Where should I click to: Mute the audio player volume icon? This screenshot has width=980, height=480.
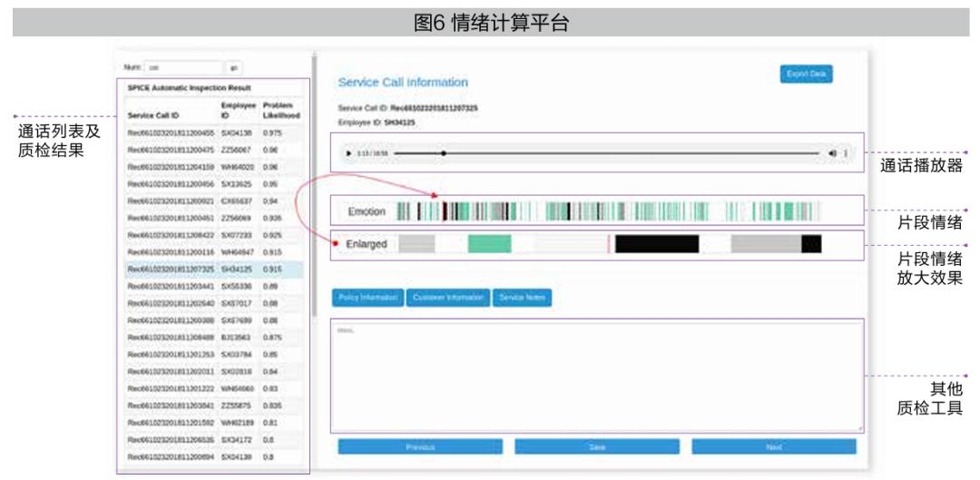tap(832, 153)
